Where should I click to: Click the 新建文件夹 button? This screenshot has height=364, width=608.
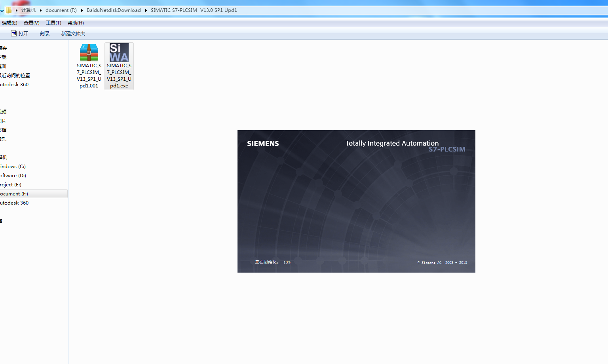[x=73, y=34]
